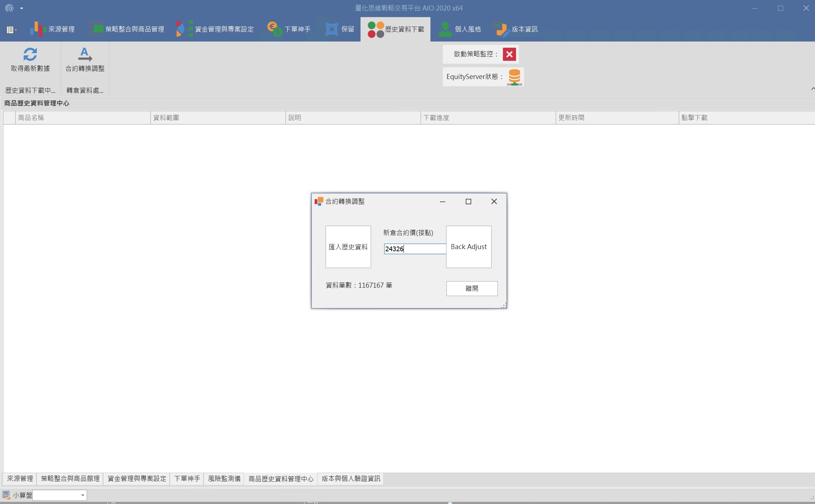Click the 取得最新數據 refresh icon
The height and width of the screenshot is (504, 815).
tap(30, 55)
